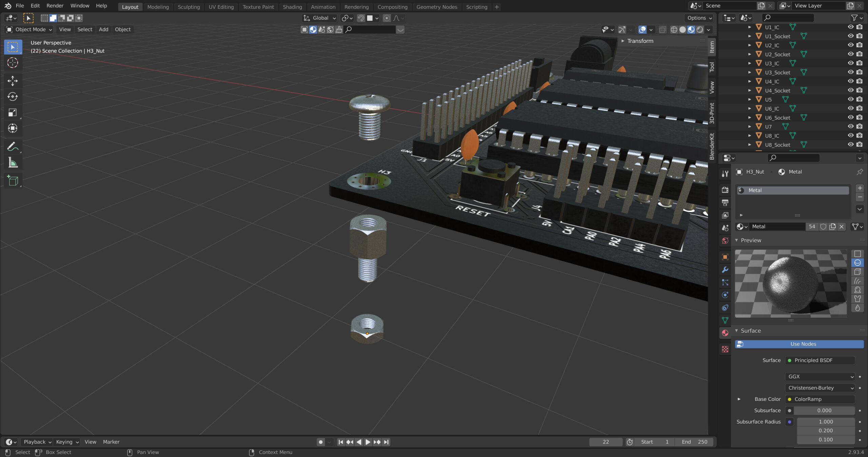Choose the Measure tool

(13, 163)
